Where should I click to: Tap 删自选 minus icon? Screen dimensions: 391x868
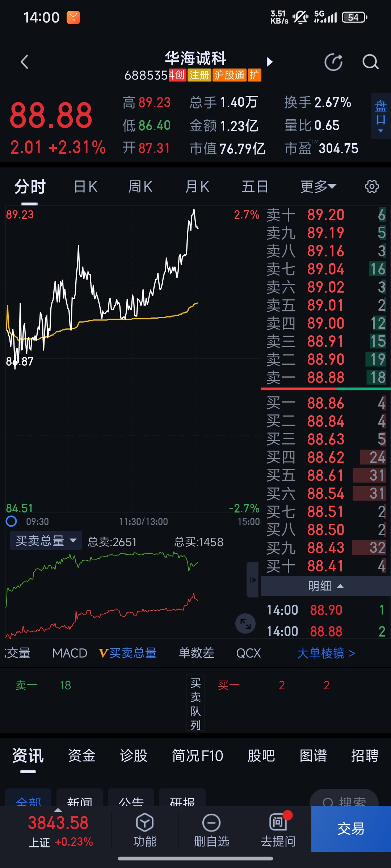pos(211,823)
